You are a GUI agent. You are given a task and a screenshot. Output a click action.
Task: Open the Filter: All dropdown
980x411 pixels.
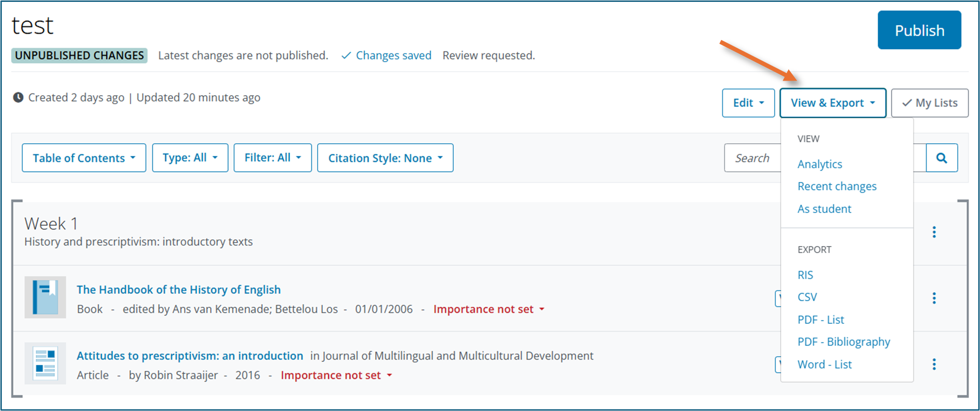click(273, 158)
